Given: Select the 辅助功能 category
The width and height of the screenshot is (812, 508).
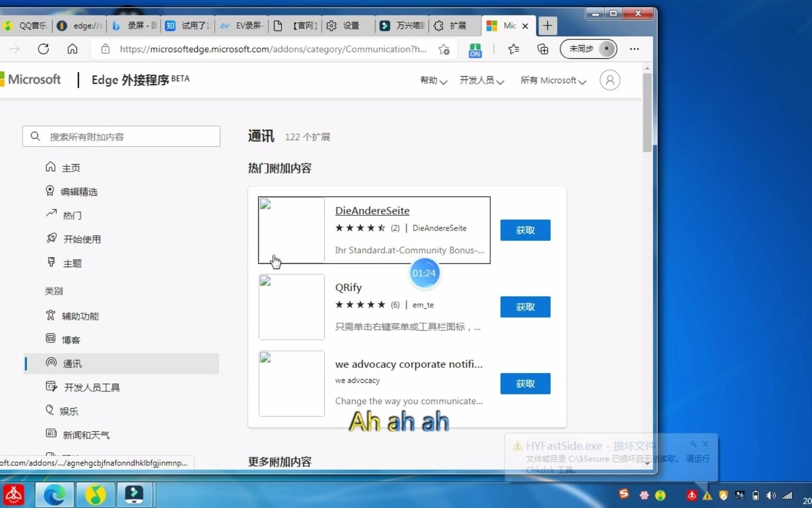Looking at the screenshot, I should (72, 316).
